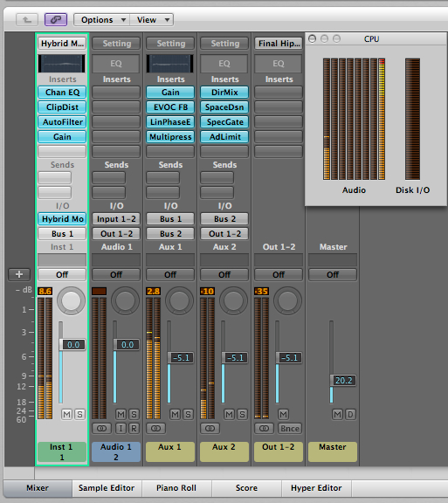Click the Master volume fader at 20.2
448x503 pixels.
(343, 381)
